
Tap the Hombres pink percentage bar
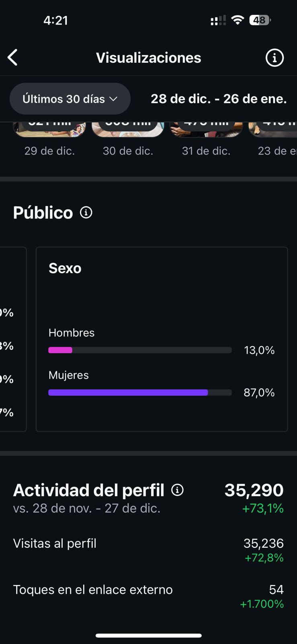pyautogui.click(x=60, y=350)
